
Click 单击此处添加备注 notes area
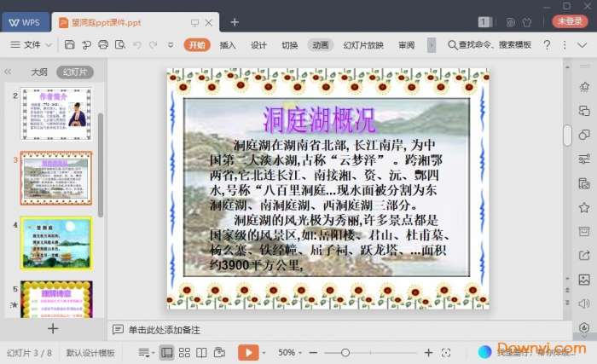pos(164,330)
